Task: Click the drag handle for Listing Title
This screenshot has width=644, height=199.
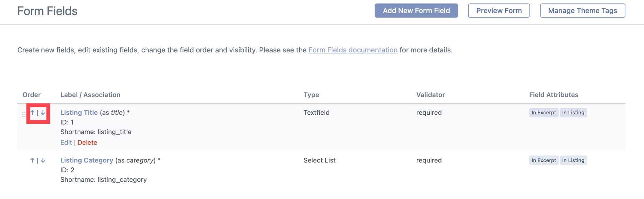Action: (x=24, y=114)
